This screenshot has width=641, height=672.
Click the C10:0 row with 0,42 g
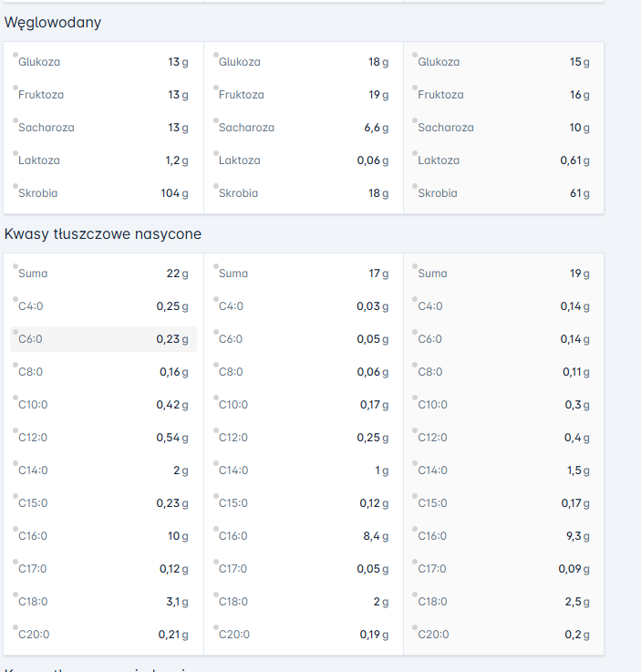(x=103, y=405)
